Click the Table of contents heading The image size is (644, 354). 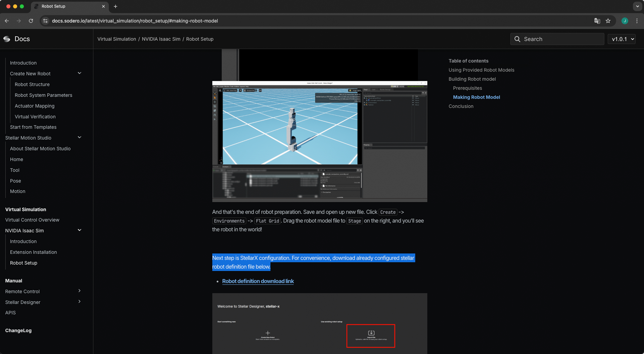[x=468, y=61]
